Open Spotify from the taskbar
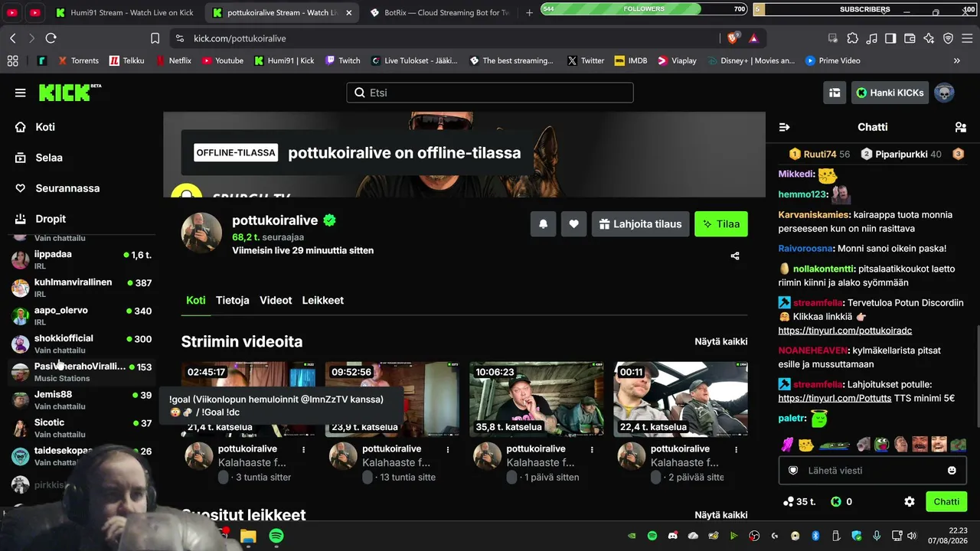 click(276, 536)
